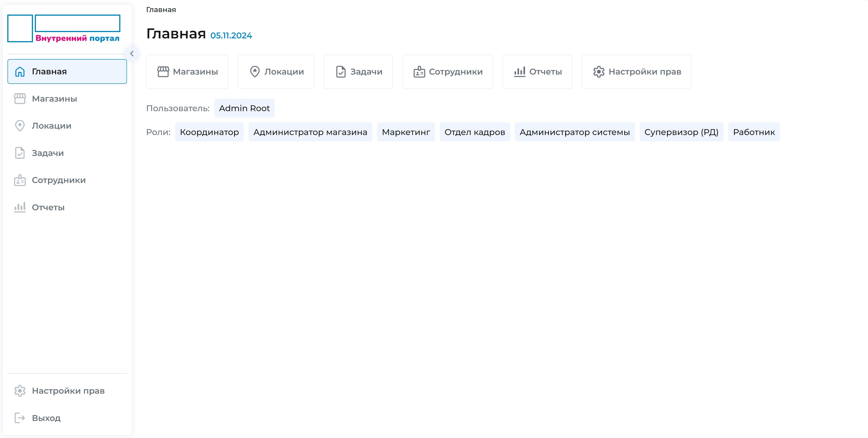This screenshot has height=438, width=868.
Task: Open the Сотрудники quick-access card
Action: point(448,72)
